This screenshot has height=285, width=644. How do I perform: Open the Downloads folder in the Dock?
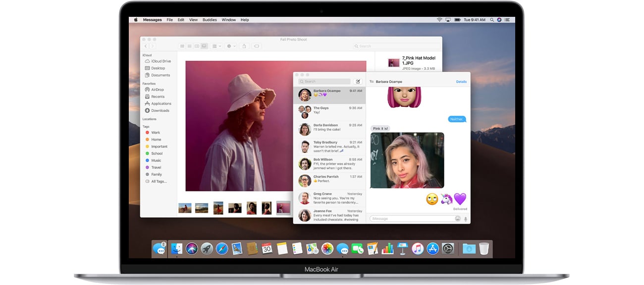(x=469, y=248)
